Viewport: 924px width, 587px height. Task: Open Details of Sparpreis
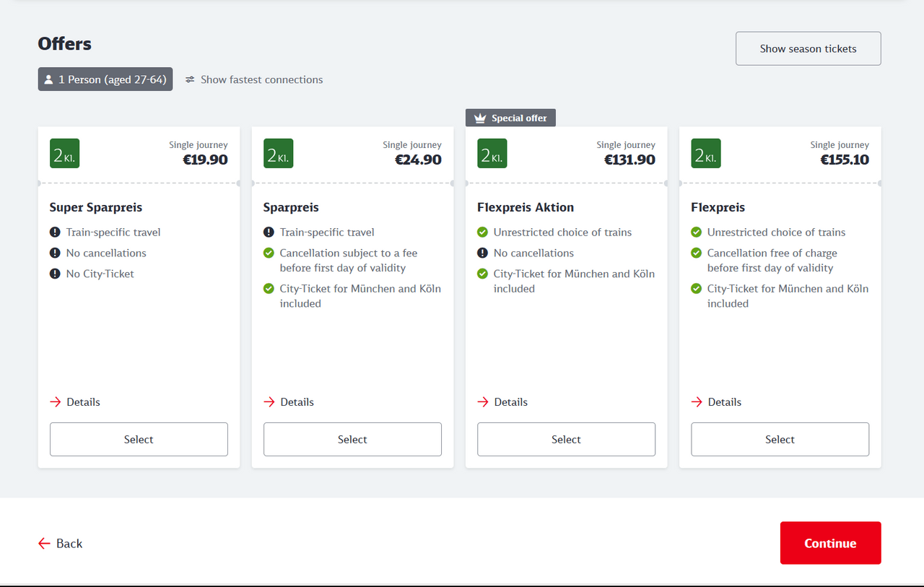pos(289,402)
